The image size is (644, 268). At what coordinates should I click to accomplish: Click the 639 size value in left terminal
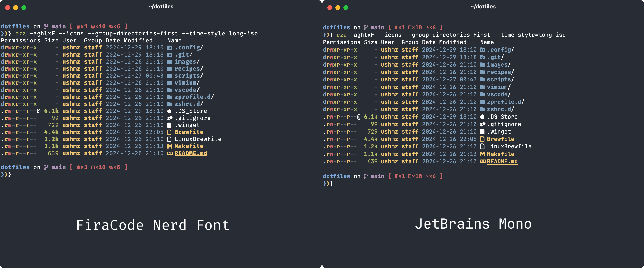(53, 153)
